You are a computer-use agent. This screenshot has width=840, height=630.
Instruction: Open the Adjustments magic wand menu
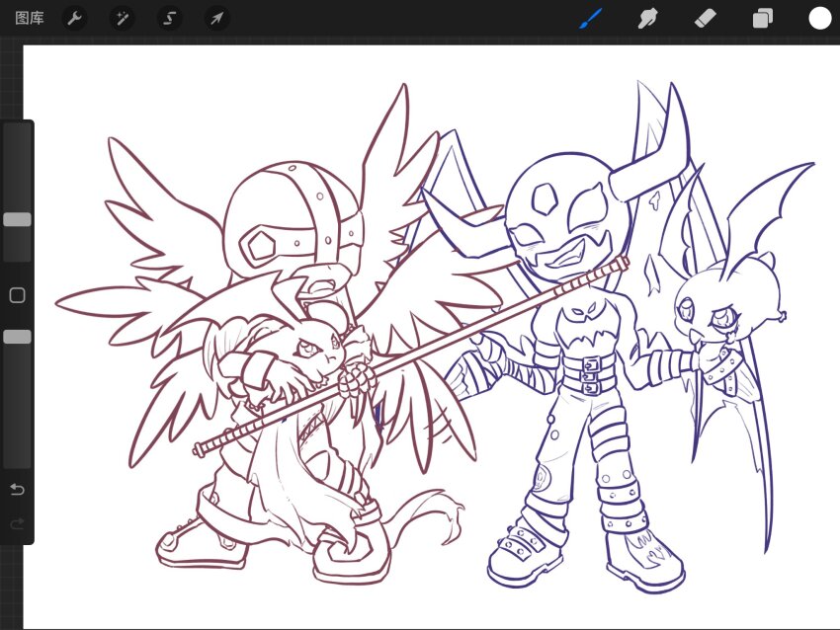(x=123, y=19)
